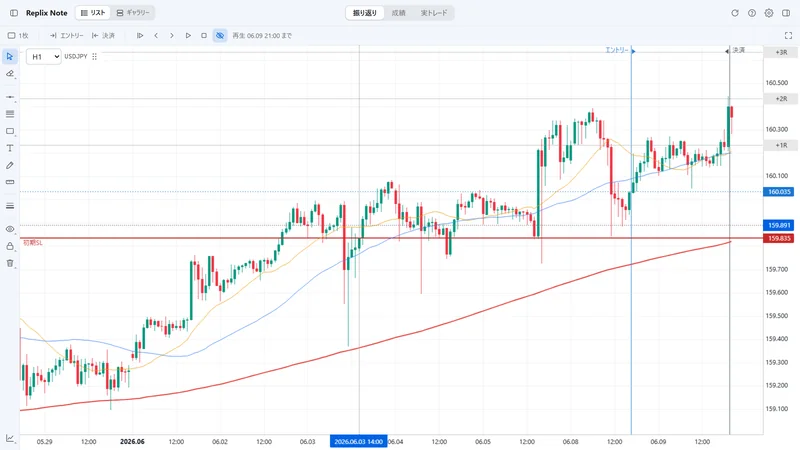800x450 pixels.
Task: Click the 159.891 price label
Action: coord(779,225)
